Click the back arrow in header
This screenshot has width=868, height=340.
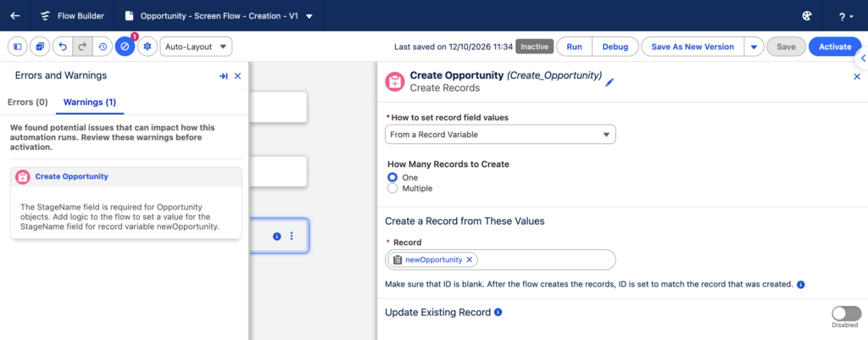[15, 16]
